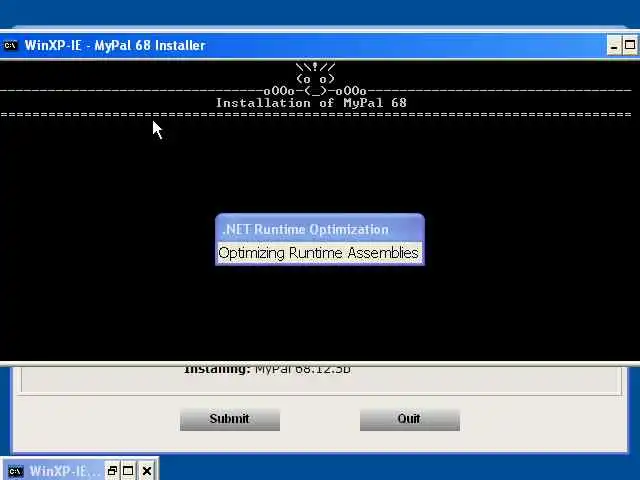Click the WinXP-IE - MyPal 68 Installer title

coord(115,45)
